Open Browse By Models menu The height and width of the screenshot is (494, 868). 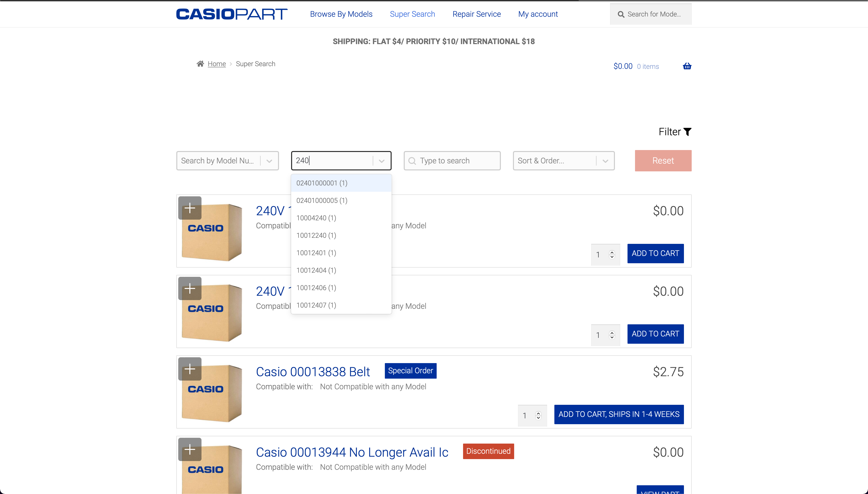[x=341, y=14]
